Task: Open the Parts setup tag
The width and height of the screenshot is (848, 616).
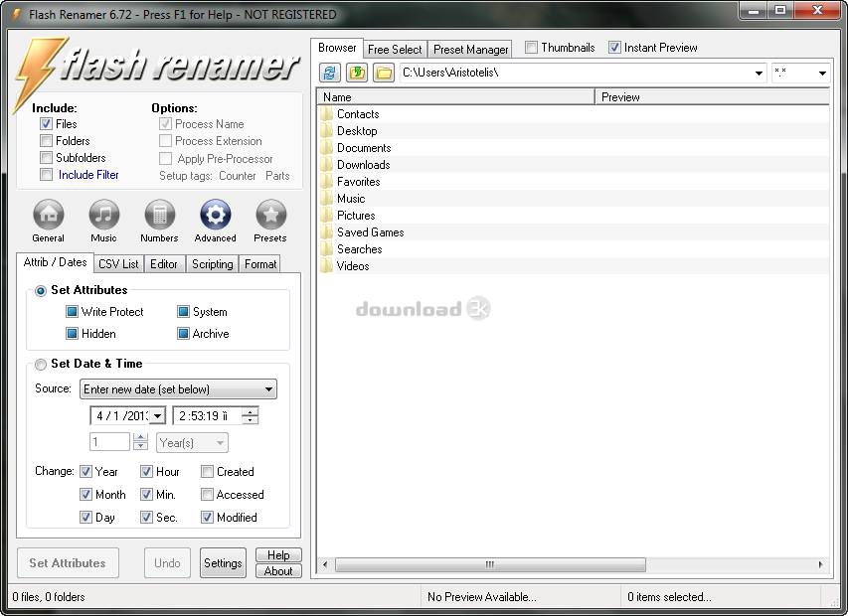Action: coord(277,176)
